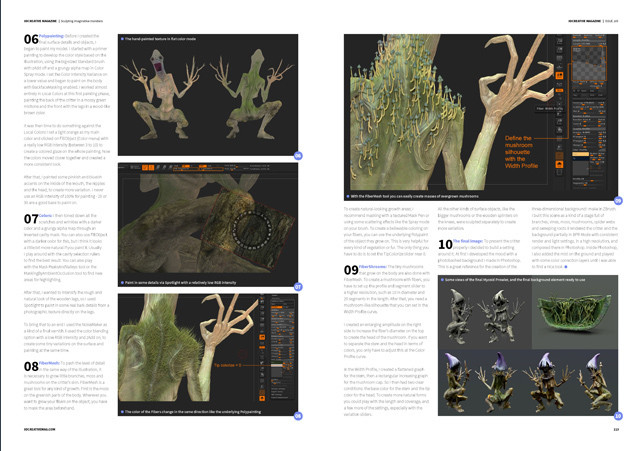
Task: Click 'Define the mushroom silhouette' orange annotation text
Action: [x=521, y=152]
